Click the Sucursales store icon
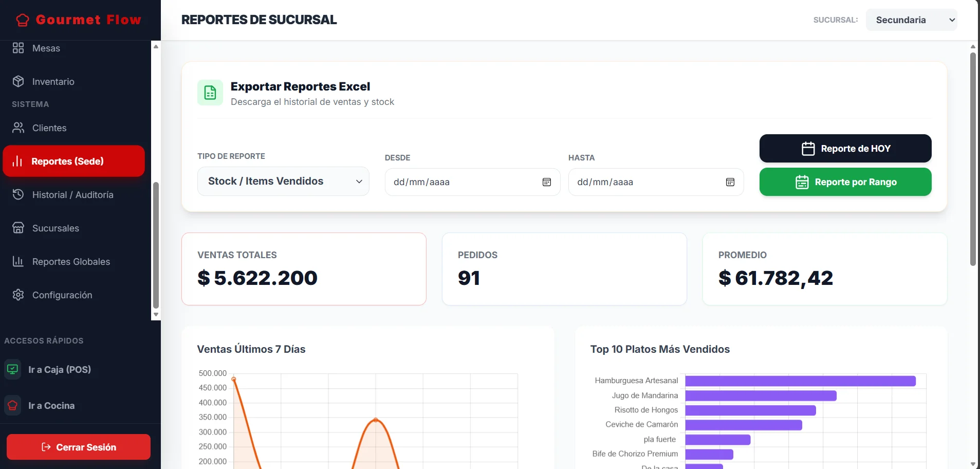Image resolution: width=980 pixels, height=469 pixels. tap(19, 228)
